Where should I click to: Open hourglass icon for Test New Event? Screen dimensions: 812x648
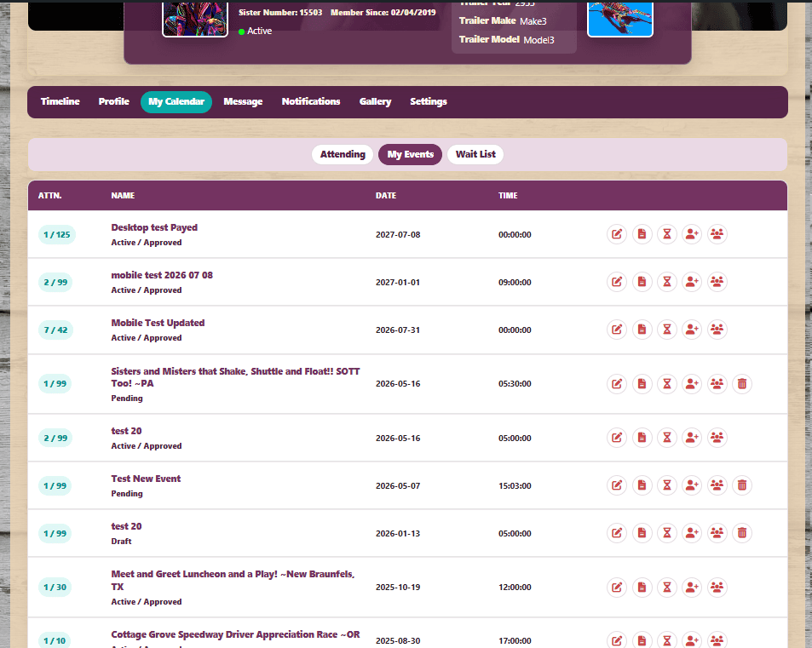[667, 485]
